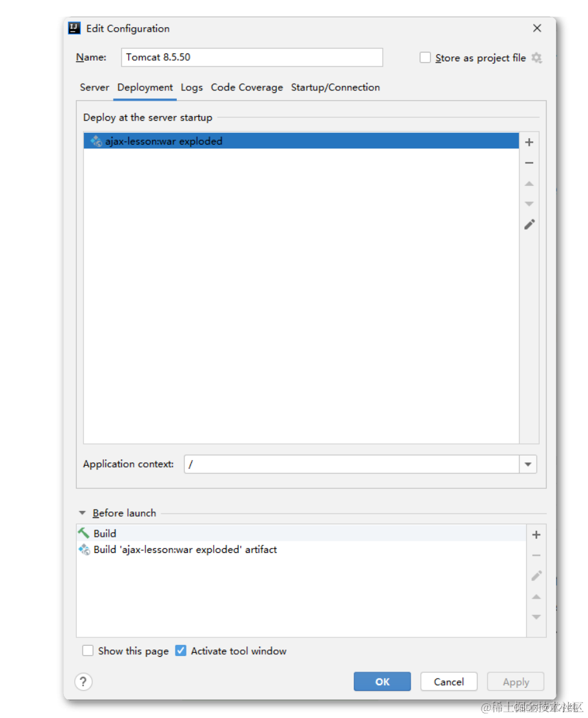Click the artifact icon of ajax-lesson:war exploded

point(96,141)
